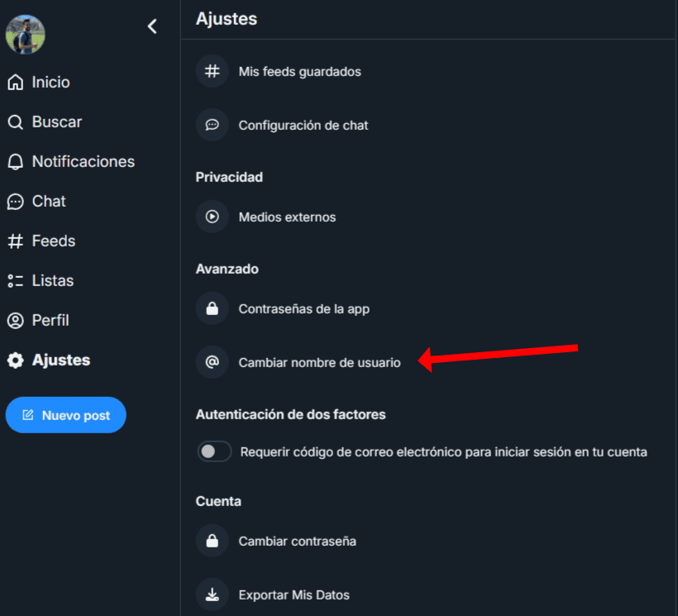Select the Inicio home icon
The image size is (678, 616).
(x=16, y=81)
